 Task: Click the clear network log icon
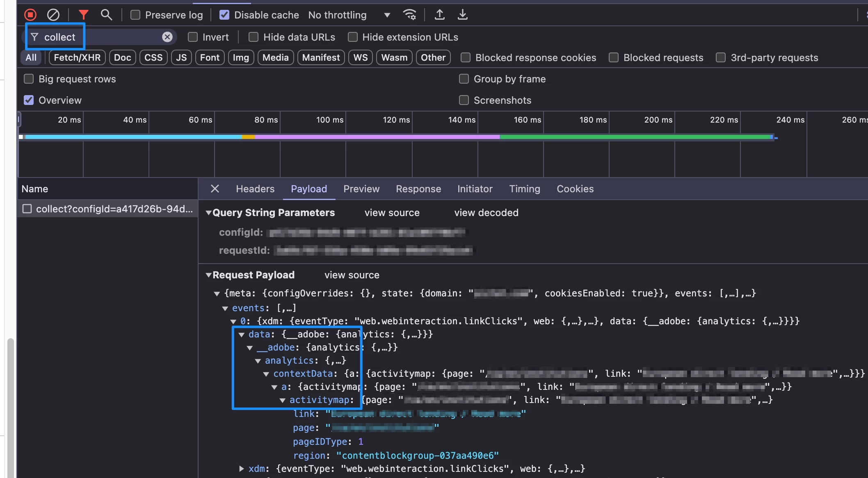(x=53, y=15)
